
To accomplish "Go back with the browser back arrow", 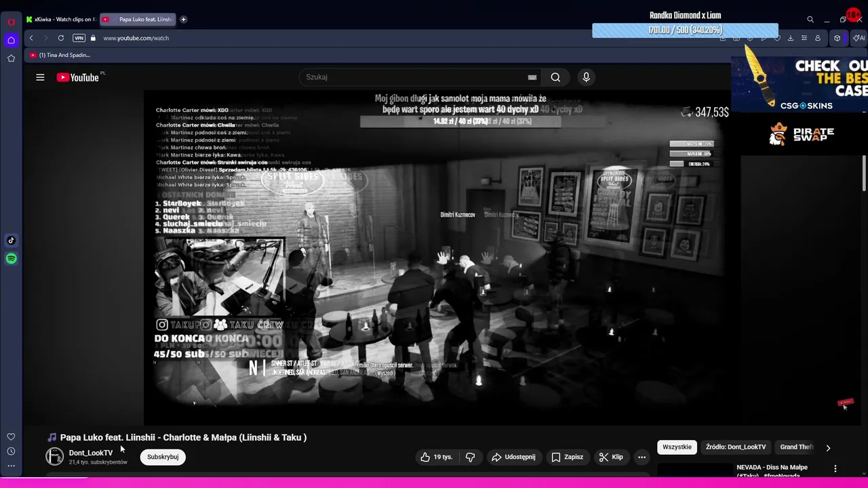I will tap(31, 38).
